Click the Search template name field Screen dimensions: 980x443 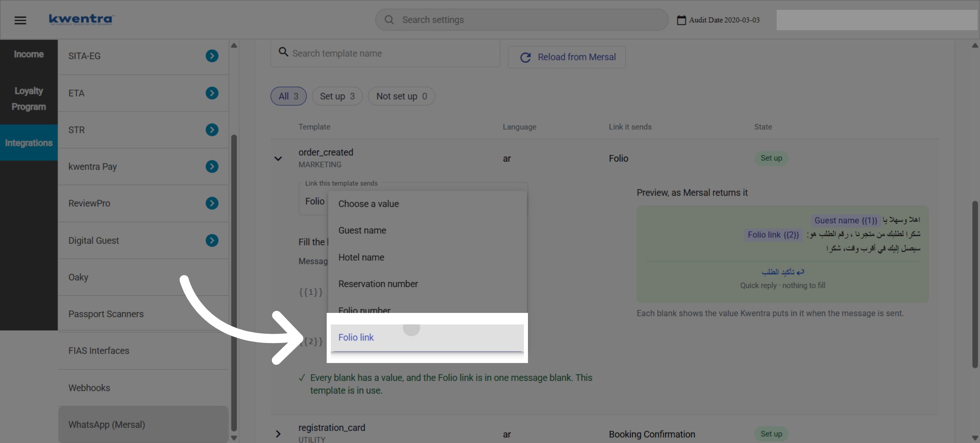tap(385, 53)
